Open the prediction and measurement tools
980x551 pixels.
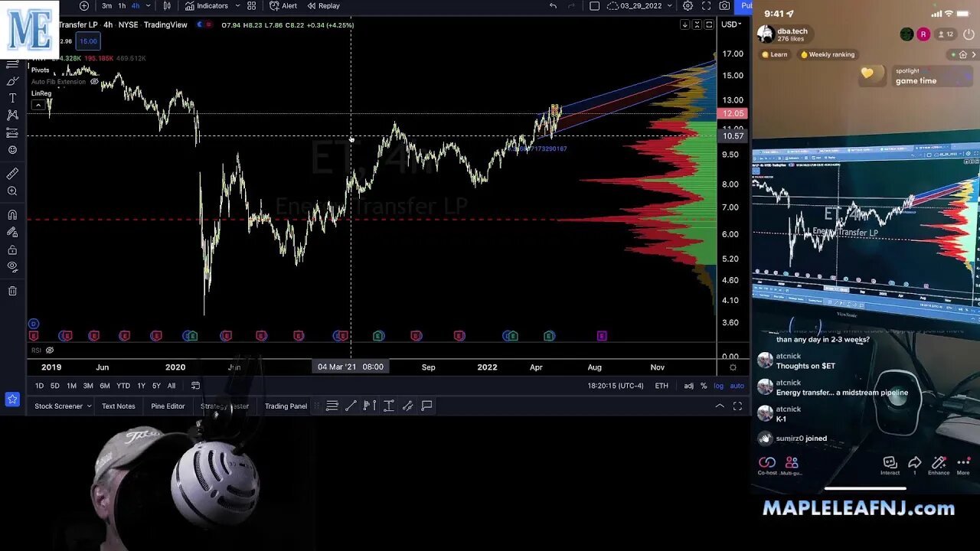point(12,132)
